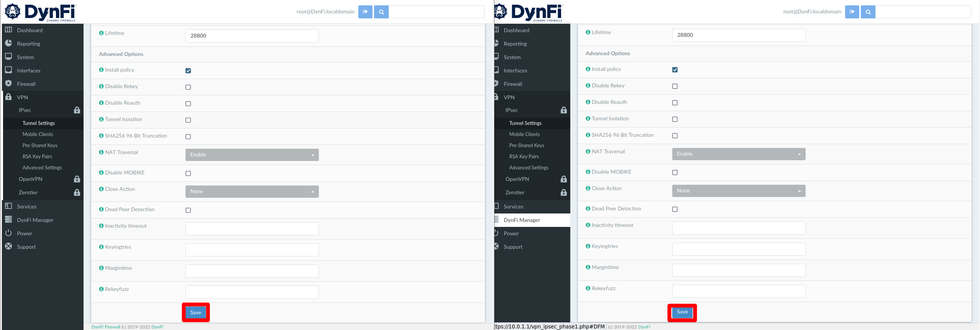Click the search magnifier icon in the right window

tap(868, 12)
